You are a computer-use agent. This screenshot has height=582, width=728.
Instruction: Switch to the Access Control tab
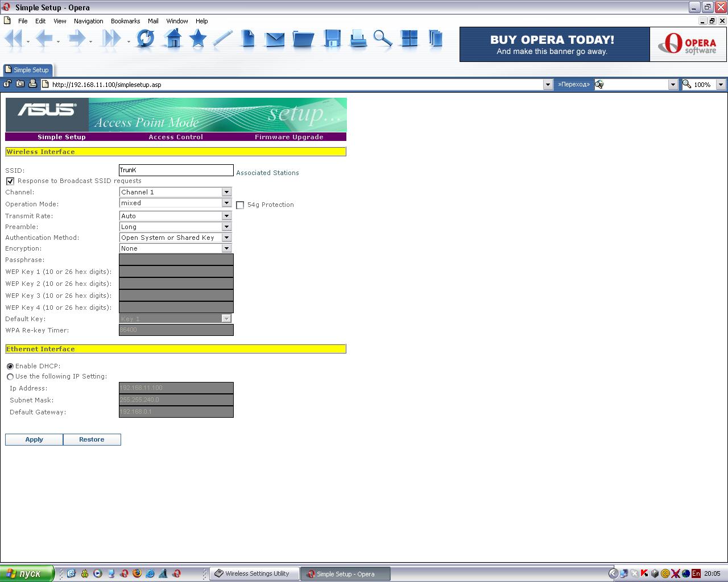[176, 137]
